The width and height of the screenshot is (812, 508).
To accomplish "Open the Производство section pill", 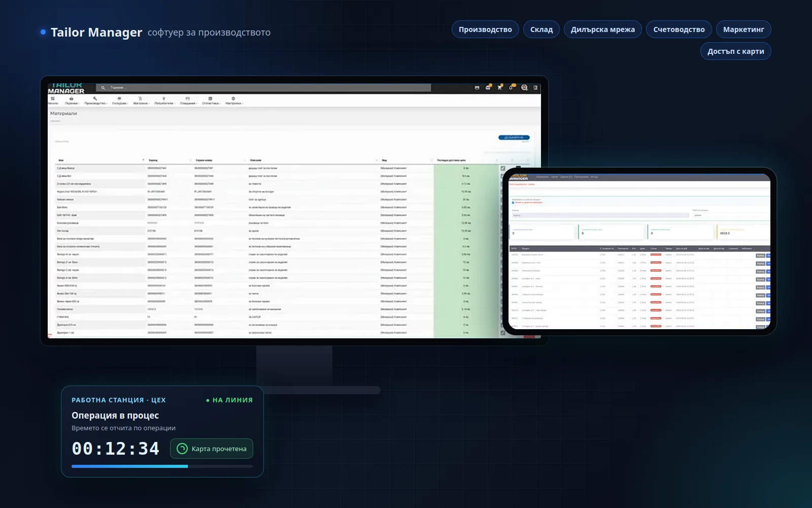I will pos(485,29).
